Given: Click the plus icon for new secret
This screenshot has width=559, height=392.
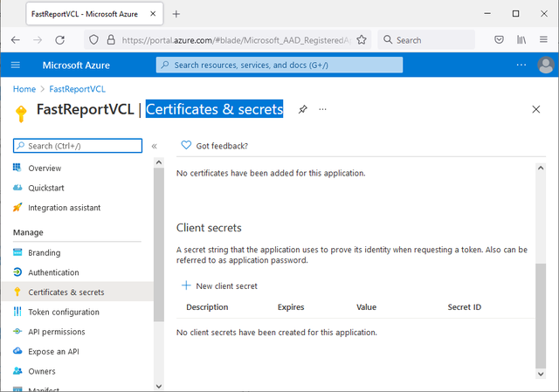Looking at the screenshot, I should click(x=186, y=285).
